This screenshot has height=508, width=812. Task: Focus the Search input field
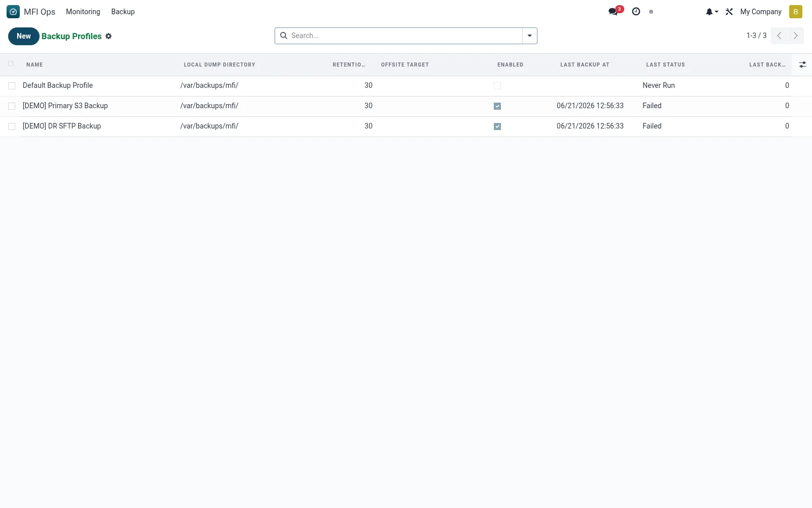click(405, 36)
